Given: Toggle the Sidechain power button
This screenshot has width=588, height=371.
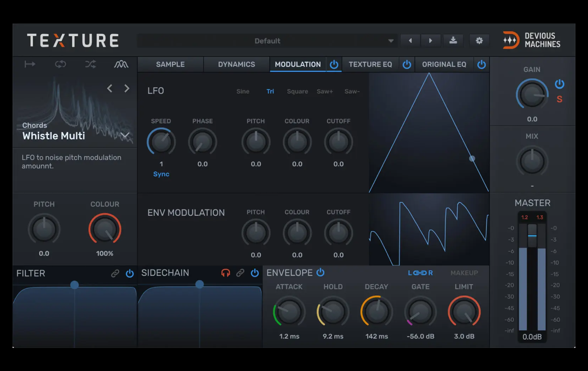Looking at the screenshot, I should click(x=255, y=273).
